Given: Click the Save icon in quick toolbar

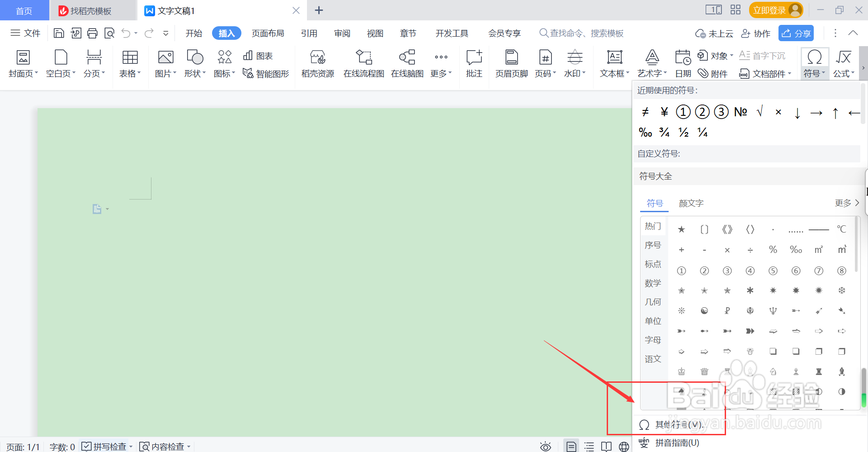Looking at the screenshot, I should coord(59,33).
